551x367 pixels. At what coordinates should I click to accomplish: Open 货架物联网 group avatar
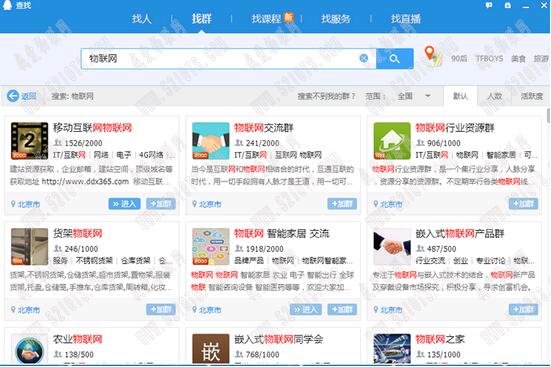click(30, 247)
